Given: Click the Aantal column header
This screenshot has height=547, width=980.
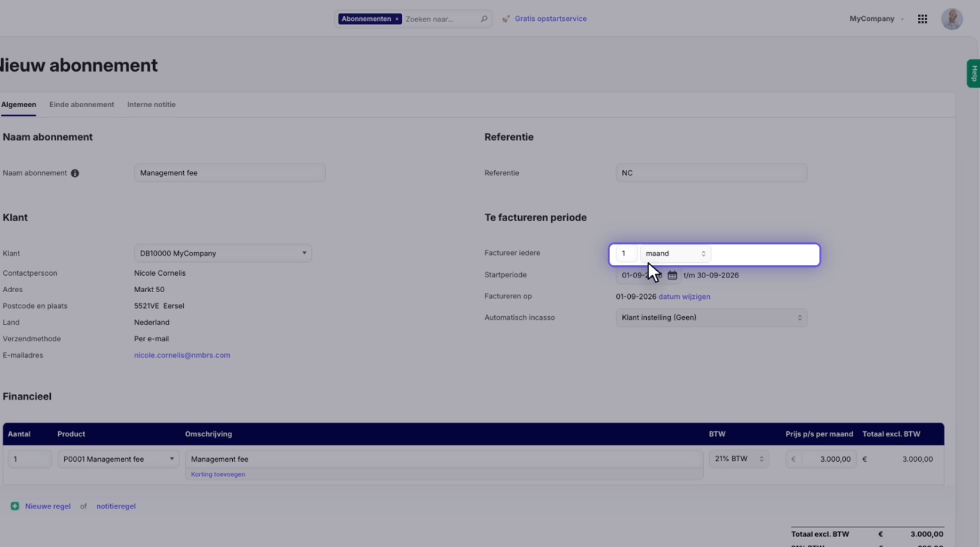Looking at the screenshot, I should pos(19,434).
